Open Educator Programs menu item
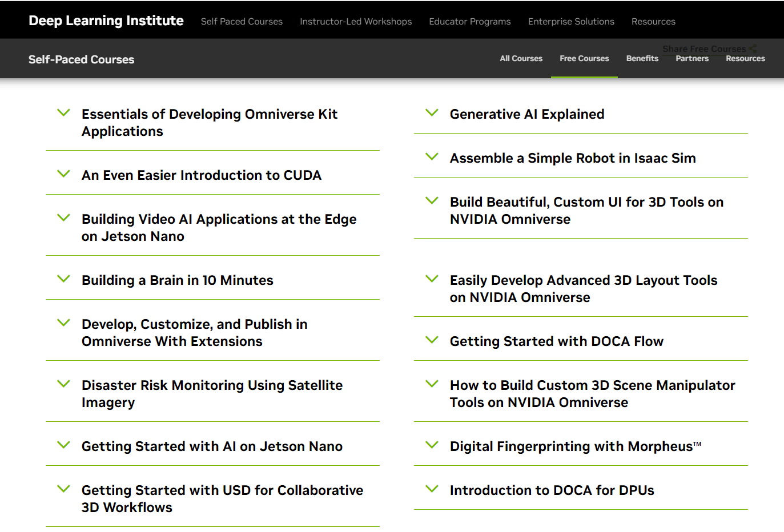Image resolution: width=784 pixels, height=532 pixels. click(470, 21)
